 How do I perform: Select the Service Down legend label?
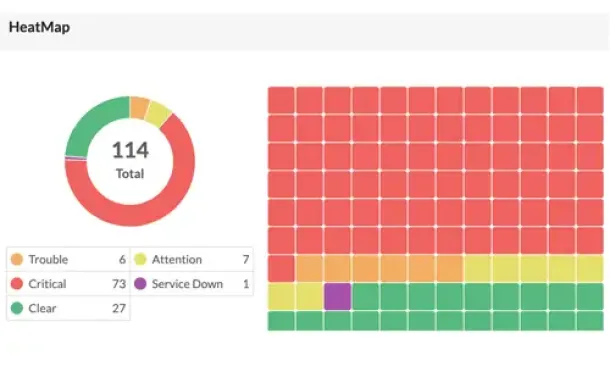187,284
